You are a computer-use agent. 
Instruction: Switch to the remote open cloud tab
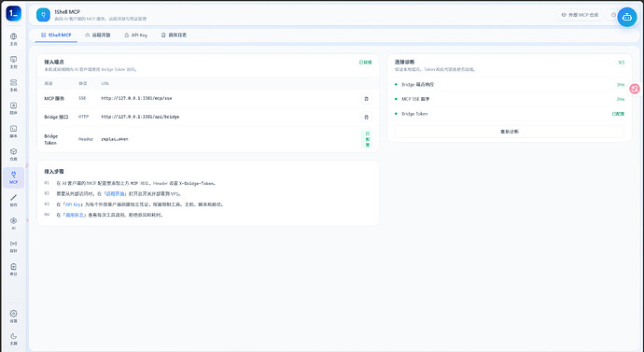click(x=98, y=35)
